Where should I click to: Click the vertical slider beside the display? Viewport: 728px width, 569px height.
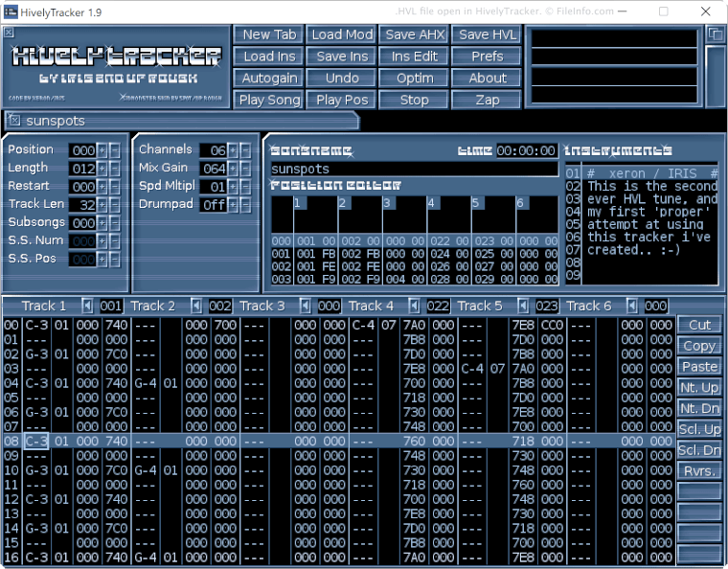[x=715, y=77]
